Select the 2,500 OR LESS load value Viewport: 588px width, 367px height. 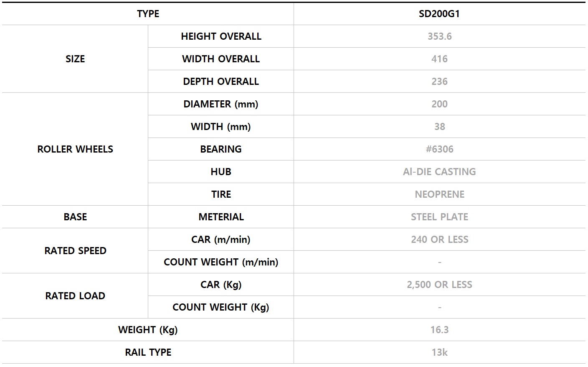[x=439, y=285]
